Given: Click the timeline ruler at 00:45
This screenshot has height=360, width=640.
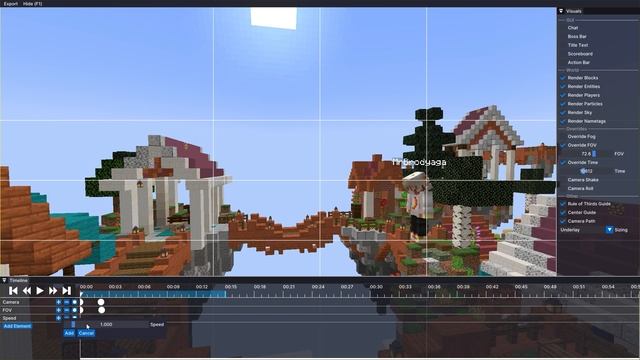Looking at the screenshot, I should [x=521, y=287].
